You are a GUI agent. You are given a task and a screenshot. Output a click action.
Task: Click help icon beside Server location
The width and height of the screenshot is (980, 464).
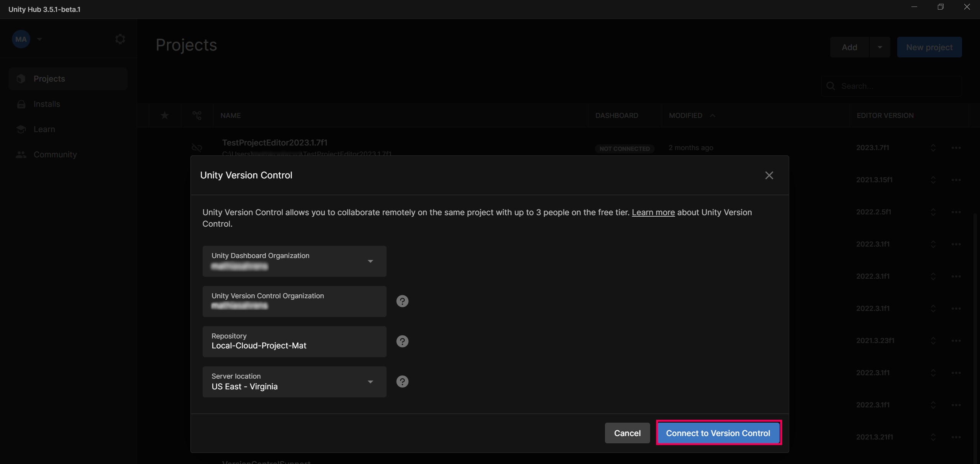[402, 381]
